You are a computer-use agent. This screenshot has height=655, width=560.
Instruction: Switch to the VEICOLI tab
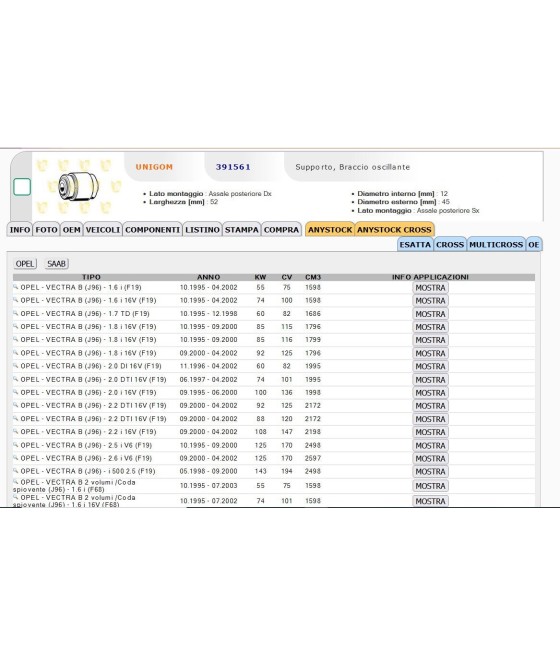click(x=103, y=230)
